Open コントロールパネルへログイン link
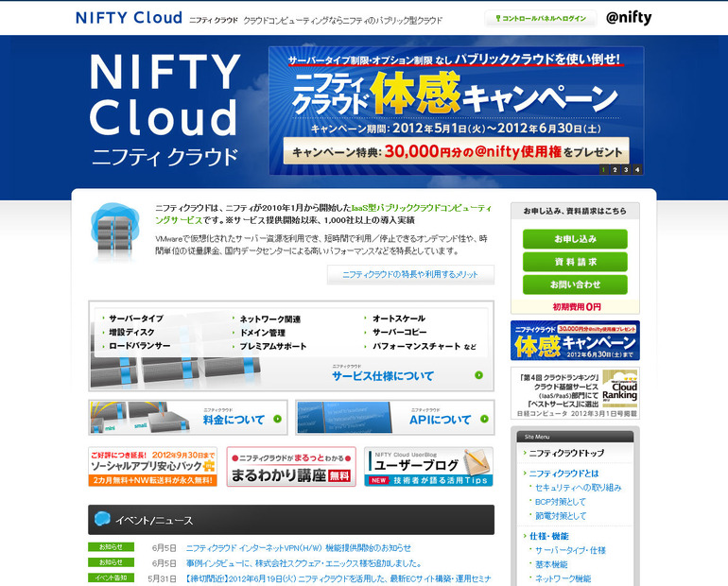The image size is (728, 586). click(541, 18)
